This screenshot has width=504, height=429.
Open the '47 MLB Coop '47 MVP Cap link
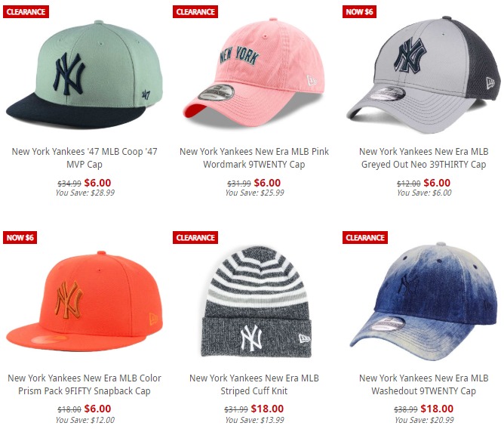[x=85, y=158]
